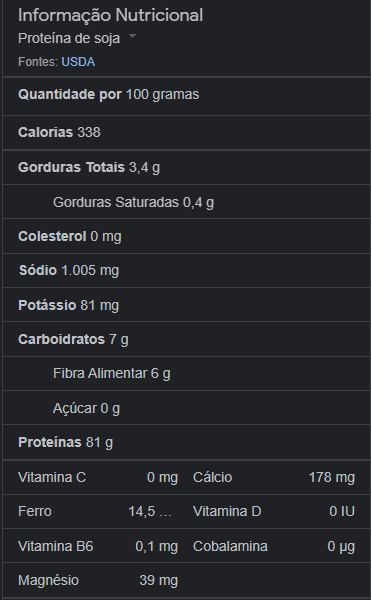The height and width of the screenshot is (600, 371).
Task: Select the Cálcio 178 mg cell
Action: point(274,478)
